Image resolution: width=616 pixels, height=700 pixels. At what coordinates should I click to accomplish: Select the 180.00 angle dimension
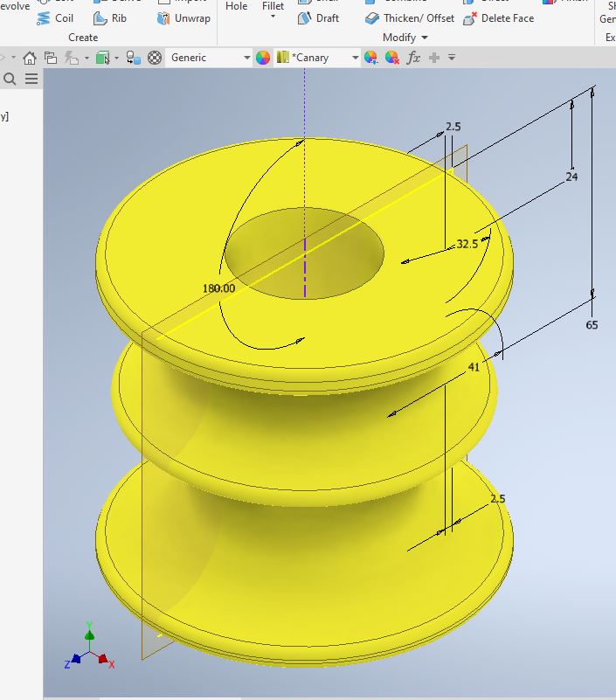pos(218,288)
